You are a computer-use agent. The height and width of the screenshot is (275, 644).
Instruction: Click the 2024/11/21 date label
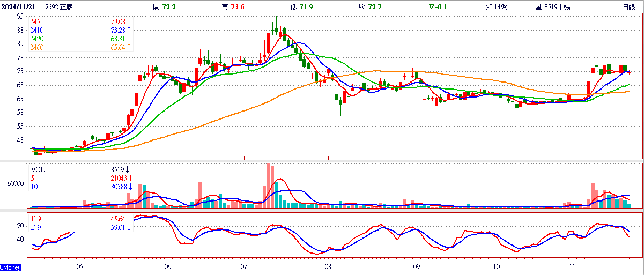point(20,7)
